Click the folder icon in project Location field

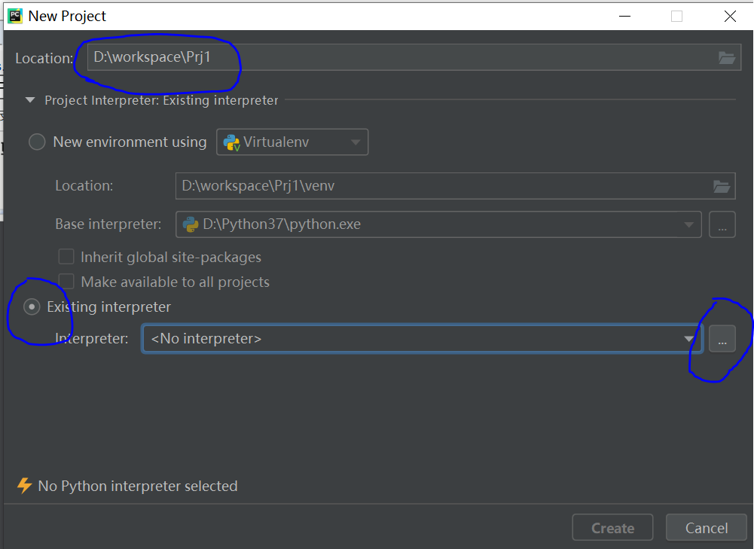coord(727,58)
